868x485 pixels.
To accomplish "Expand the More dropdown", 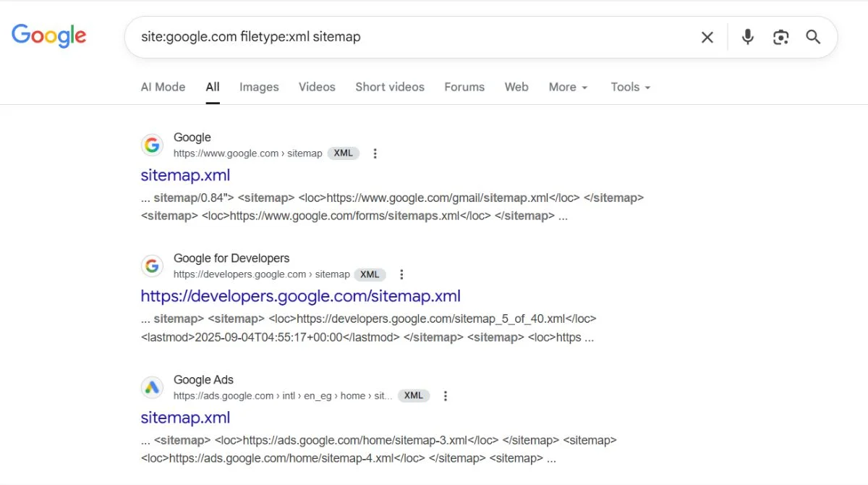I will click(568, 87).
